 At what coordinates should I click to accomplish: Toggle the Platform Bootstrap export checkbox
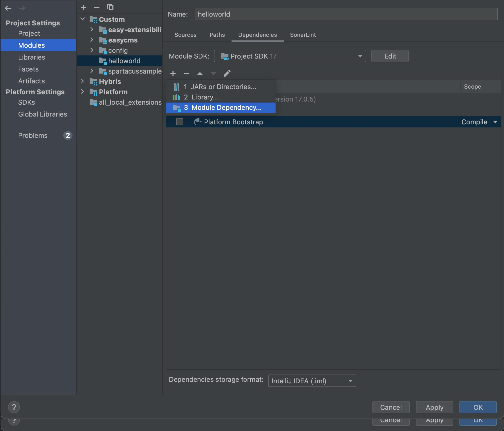coord(179,122)
